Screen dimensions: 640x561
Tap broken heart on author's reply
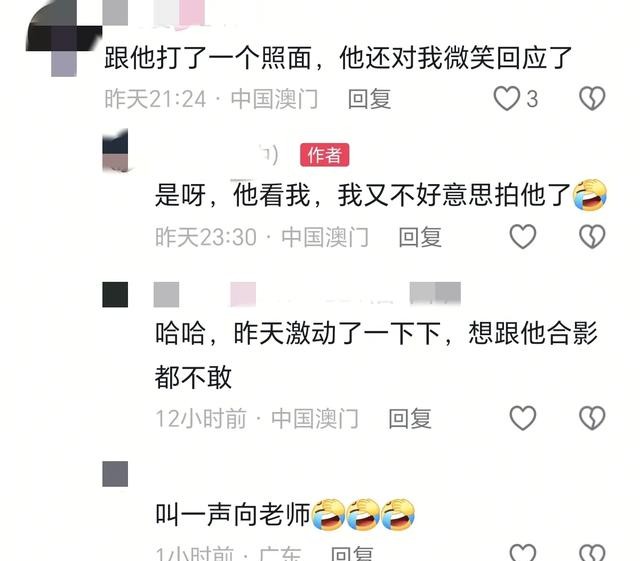click(592, 236)
